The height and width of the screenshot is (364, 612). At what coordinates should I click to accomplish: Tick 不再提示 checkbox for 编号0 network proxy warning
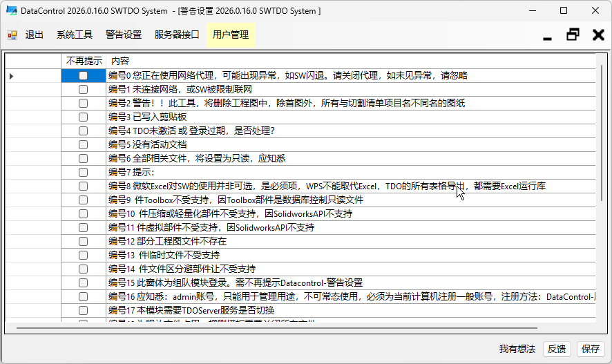click(84, 76)
